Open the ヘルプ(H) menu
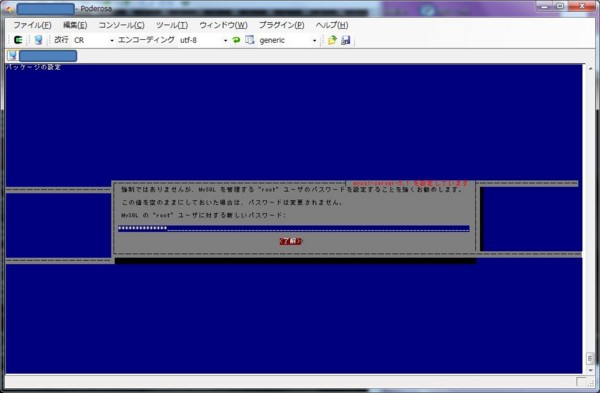The height and width of the screenshot is (393, 600). (331, 25)
